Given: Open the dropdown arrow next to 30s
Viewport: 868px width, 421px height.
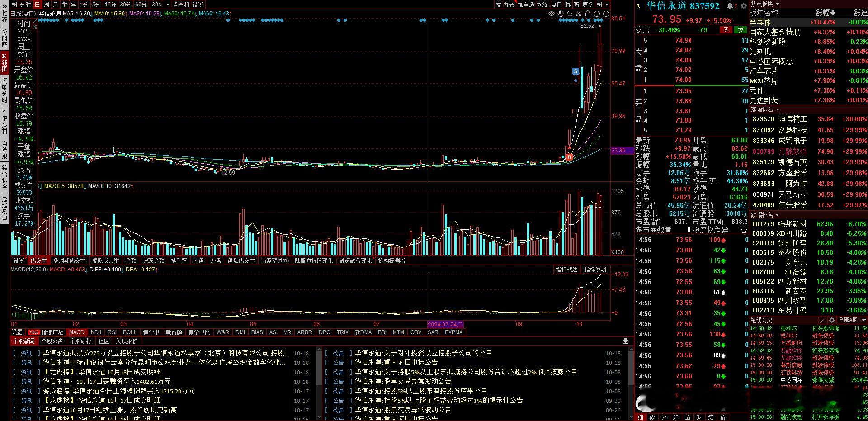Looking at the screenshot, I should coord(168,5).
